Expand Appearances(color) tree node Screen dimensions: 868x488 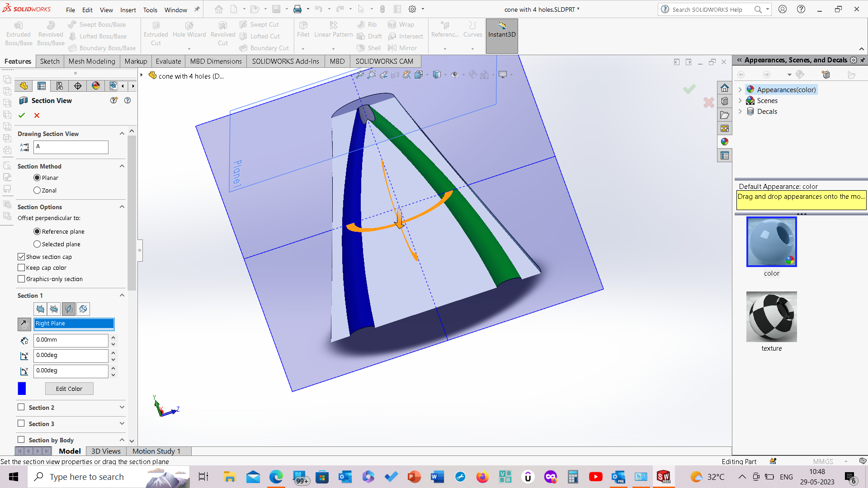pyautogui.click(x=740, y=90)
